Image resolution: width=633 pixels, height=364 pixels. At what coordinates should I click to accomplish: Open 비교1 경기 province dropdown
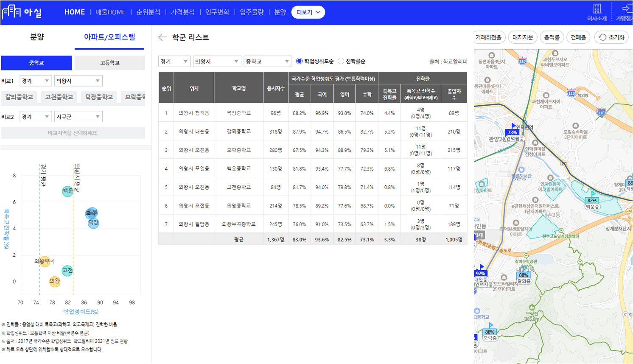36,81
